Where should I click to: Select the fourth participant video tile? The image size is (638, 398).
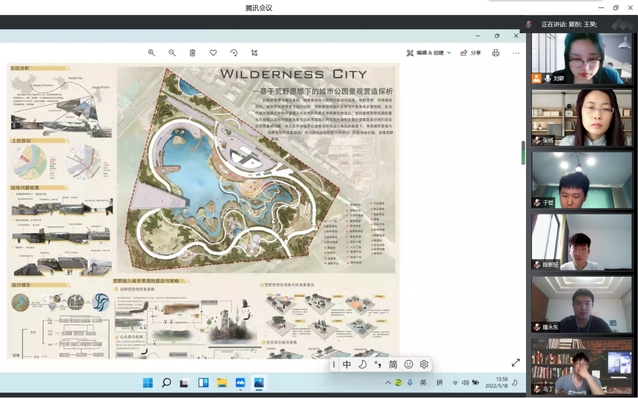tap(582, 242)
